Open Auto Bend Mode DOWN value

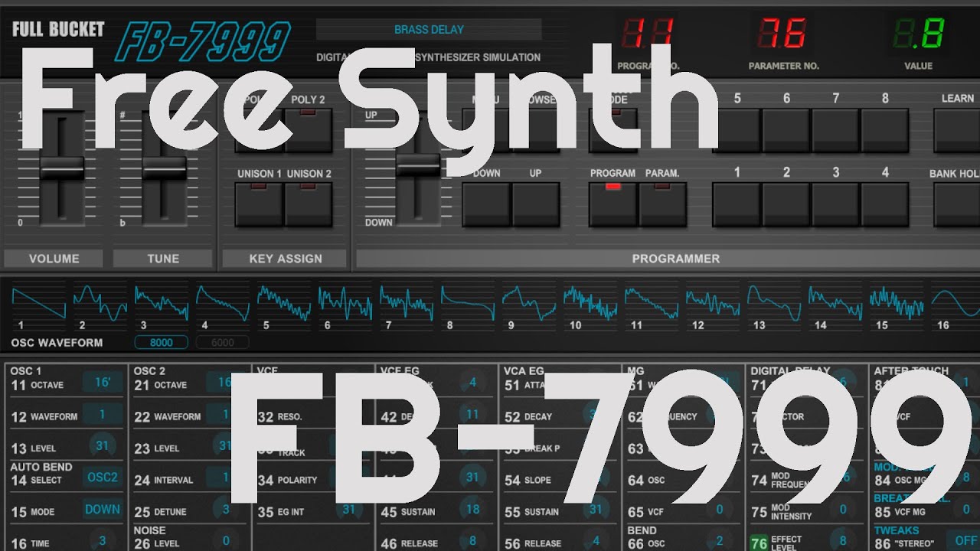[103, 509]
